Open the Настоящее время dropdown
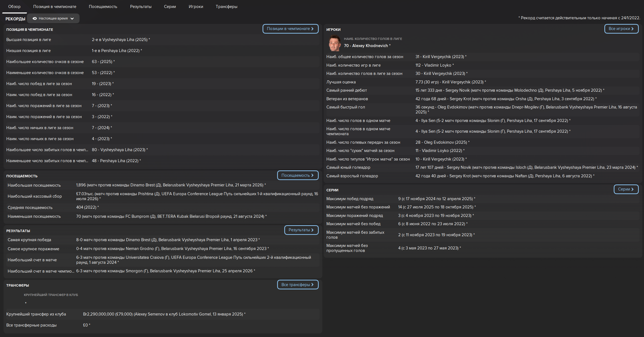Viewport: 644px width, 337px height. pos(53,18)
